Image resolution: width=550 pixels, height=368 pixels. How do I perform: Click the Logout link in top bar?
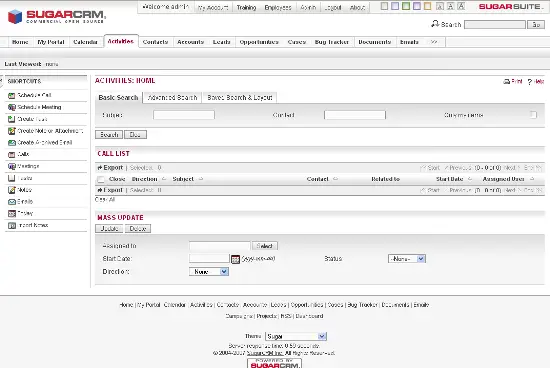point(333,7)
